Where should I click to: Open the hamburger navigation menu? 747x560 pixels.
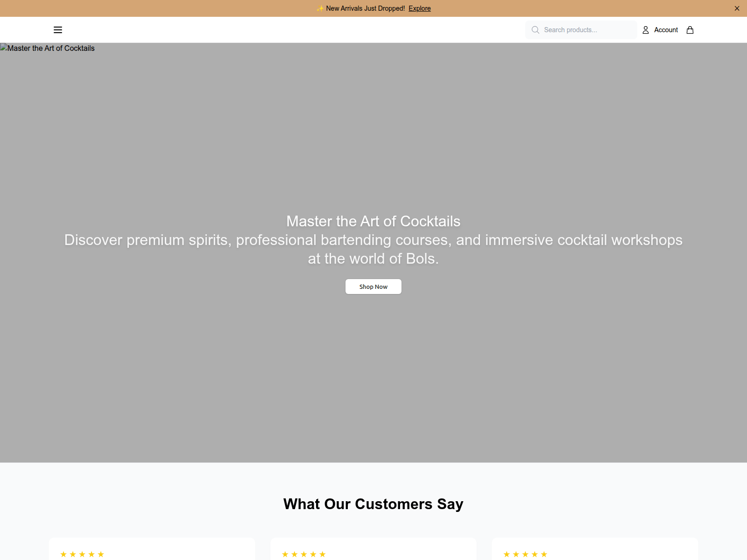[x=58, y=30]
